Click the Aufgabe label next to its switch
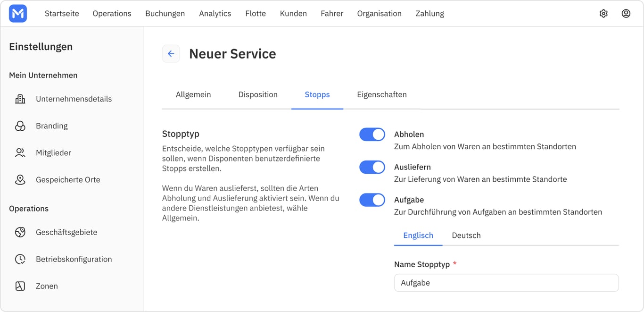The image size is (644, 312). tap(409, 200)
